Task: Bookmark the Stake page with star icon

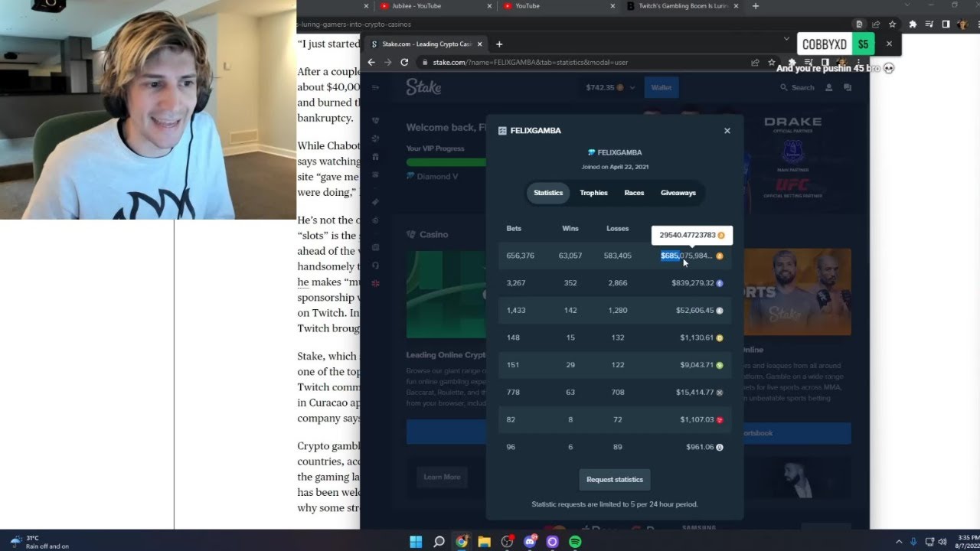Action: [x=771, y=62]
